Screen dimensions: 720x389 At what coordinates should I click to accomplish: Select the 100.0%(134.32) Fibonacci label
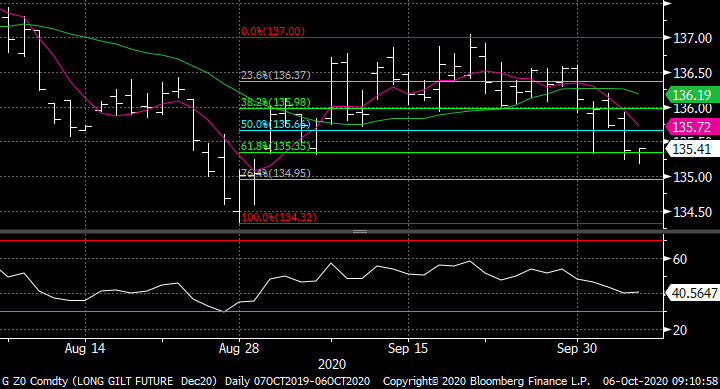(279, 217)
